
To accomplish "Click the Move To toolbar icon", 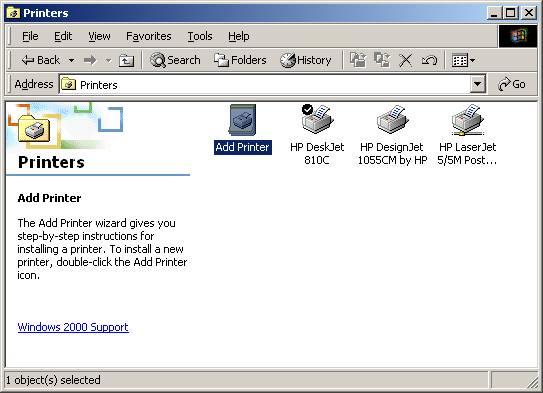I will tap(358, 60).
